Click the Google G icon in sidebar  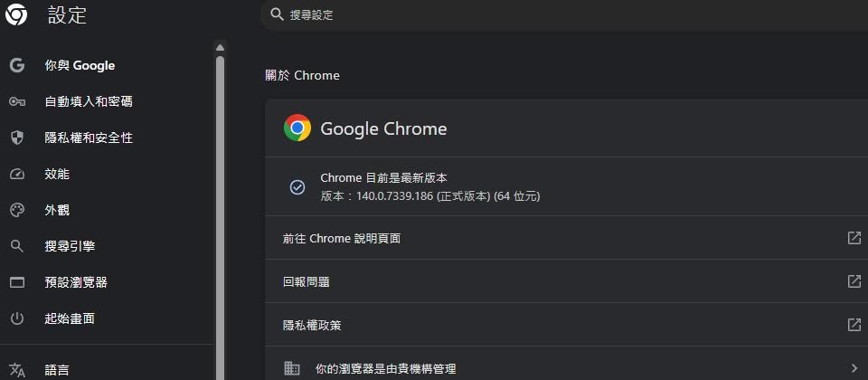point(16,65)
